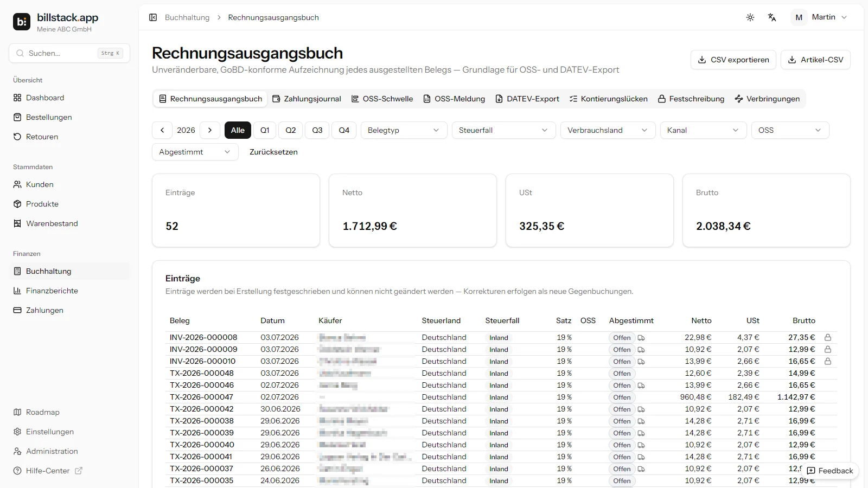This screenshot has height=488, width=868.
Task: Click the truck icon in row TX-2026-000040
Action: tap(641, 445)
